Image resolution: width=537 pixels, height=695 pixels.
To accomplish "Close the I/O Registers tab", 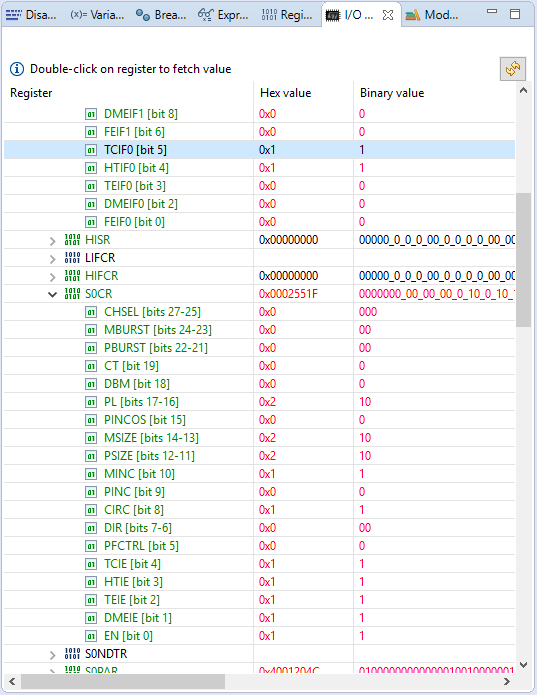I will [388, 15].
